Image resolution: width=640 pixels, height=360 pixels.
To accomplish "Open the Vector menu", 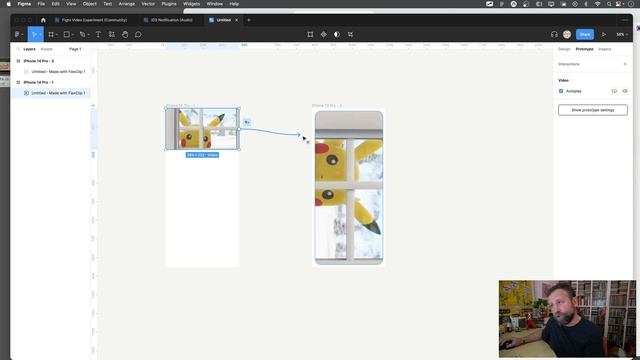I will [x=148, y=4].
